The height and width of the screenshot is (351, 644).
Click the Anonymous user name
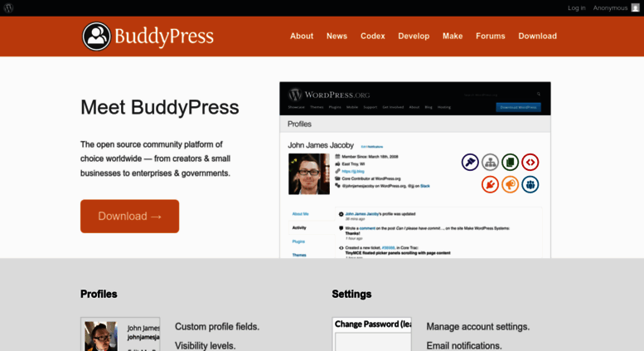point(610,7)
